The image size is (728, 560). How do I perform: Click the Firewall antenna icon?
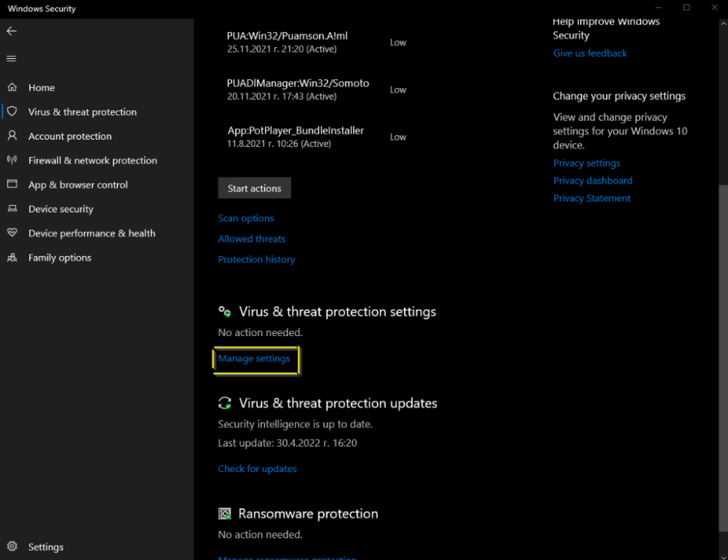[13, 161]
